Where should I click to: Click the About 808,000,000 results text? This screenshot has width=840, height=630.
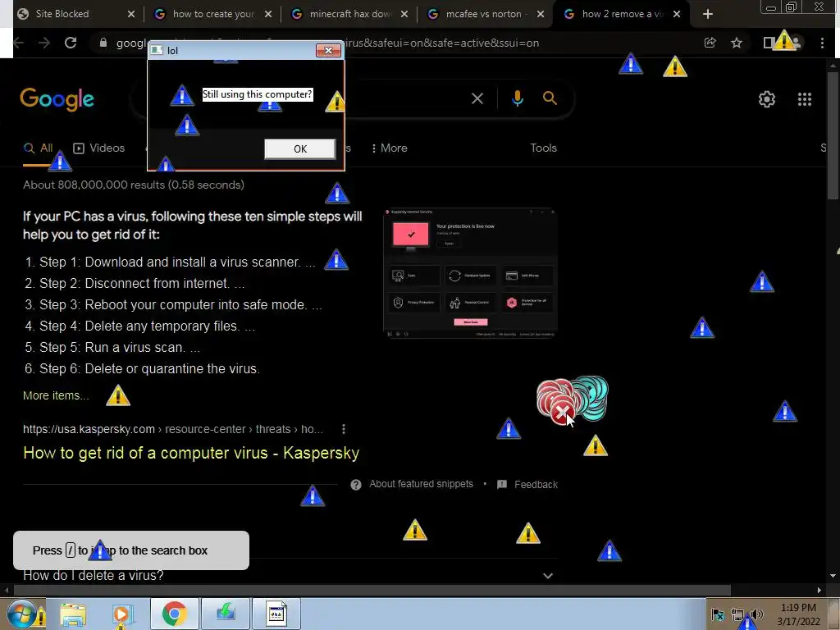pos(134,185)
